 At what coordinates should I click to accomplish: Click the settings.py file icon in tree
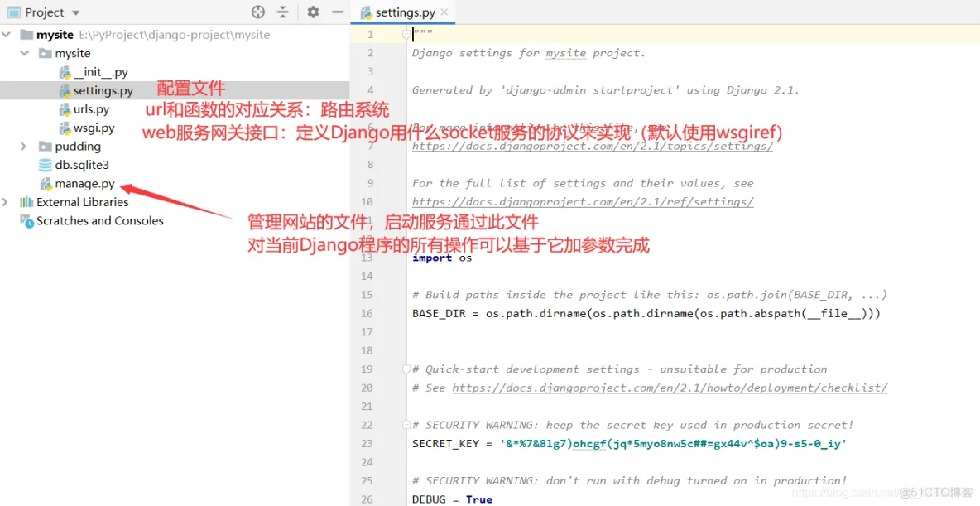(x=65, y=91)
